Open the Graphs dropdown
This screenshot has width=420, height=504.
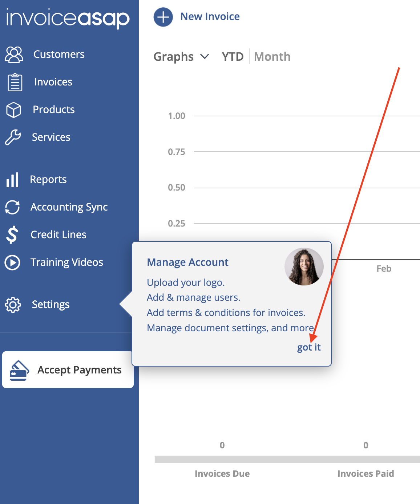coord(174,56)
